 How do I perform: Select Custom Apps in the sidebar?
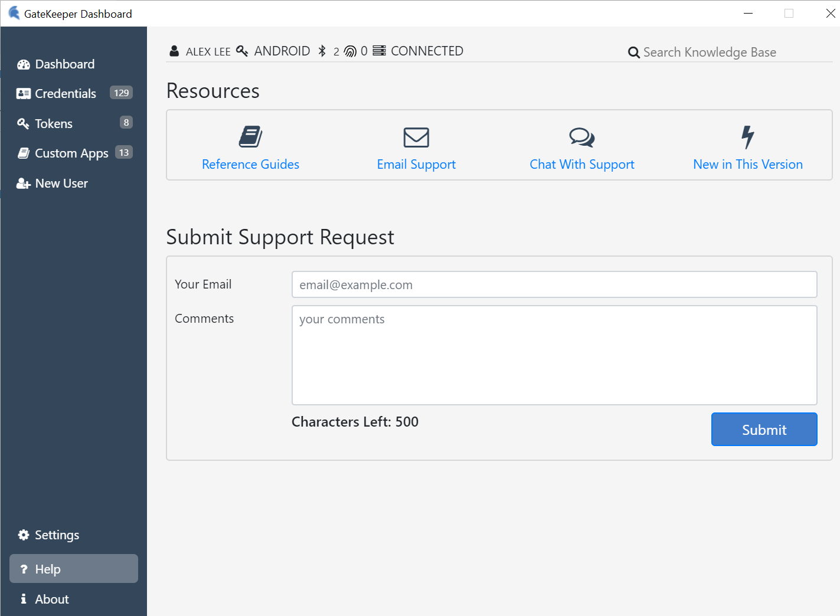click(71, 153)
